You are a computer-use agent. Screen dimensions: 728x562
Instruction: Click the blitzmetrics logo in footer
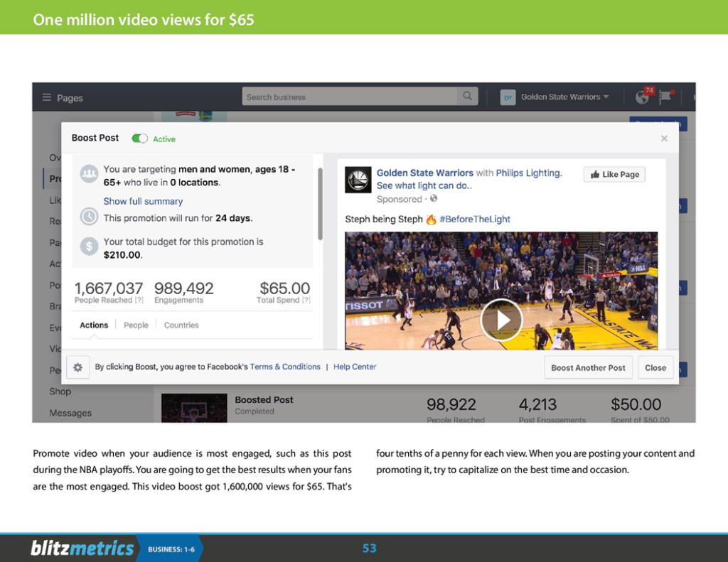(x=82, y=548)
